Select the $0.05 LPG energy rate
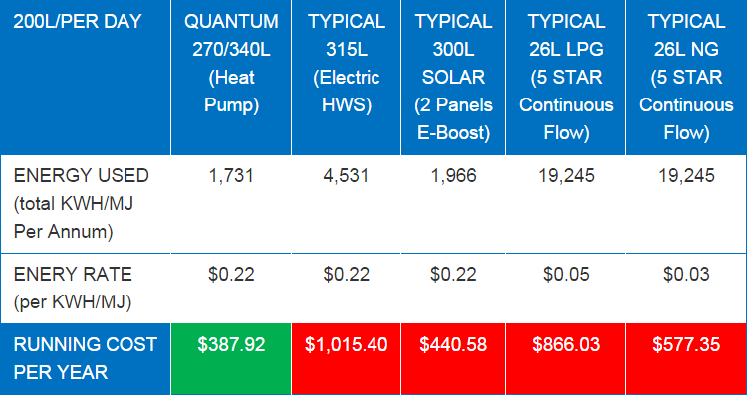 566,274
